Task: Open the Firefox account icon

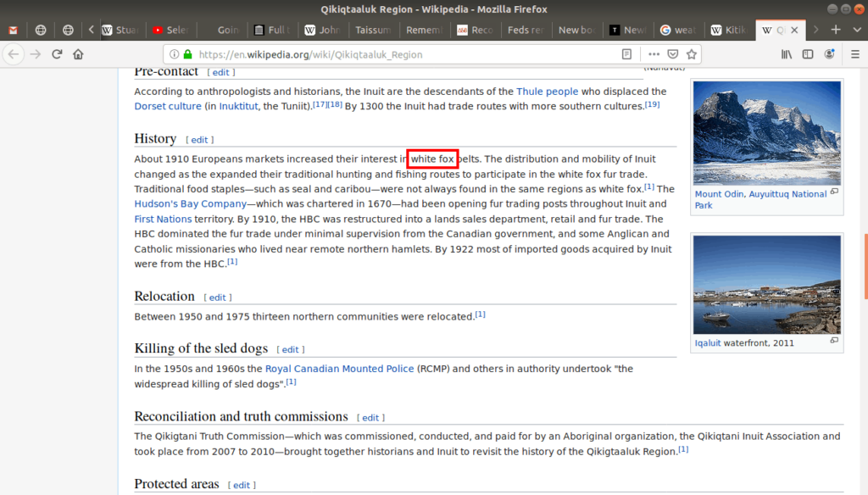Action: (x=829, y=54)
